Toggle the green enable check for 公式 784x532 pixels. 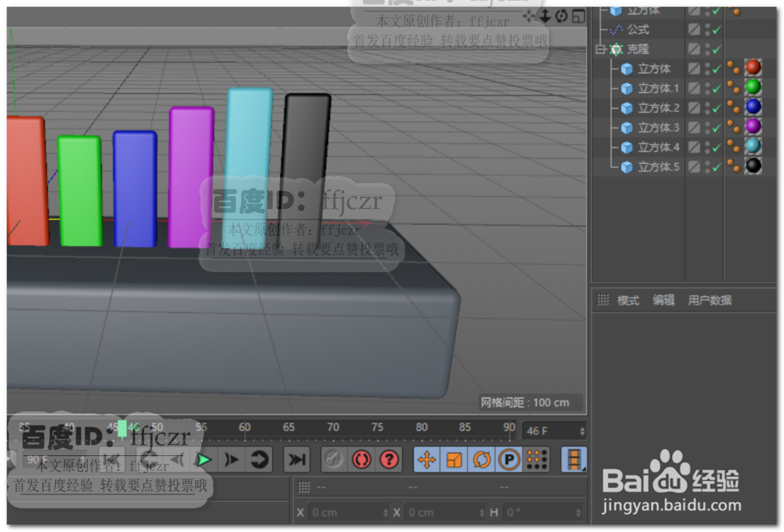click(x=717, y=31)
